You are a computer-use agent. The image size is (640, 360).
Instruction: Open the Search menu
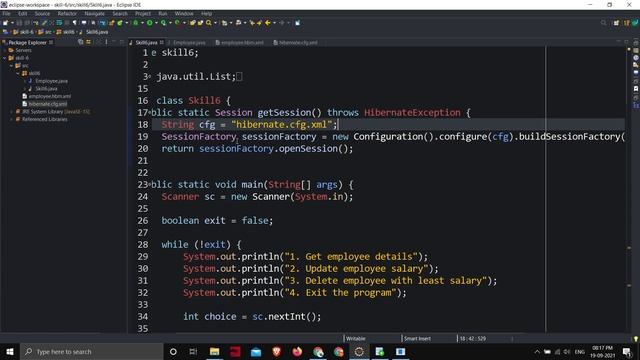pyautogui.click(x=120, y=13)
